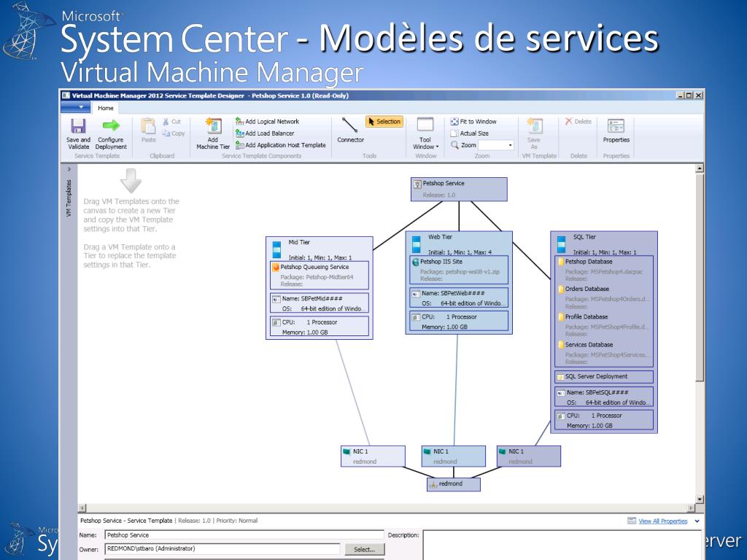Select the SQL Tier box header

click(603, 244)
